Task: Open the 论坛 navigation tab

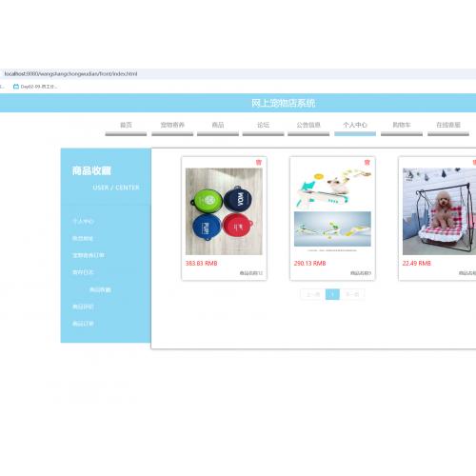Action: click(263, 125)
